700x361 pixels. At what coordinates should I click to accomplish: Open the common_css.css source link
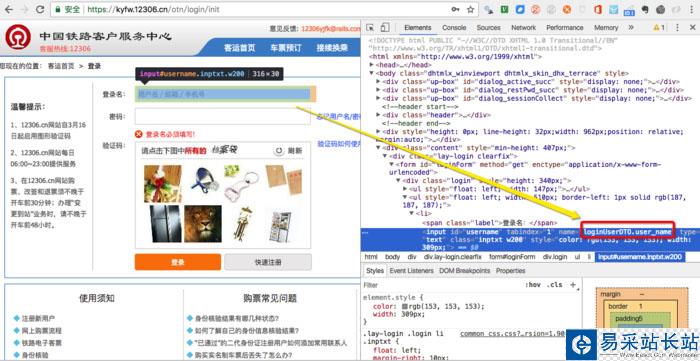tap(512, 333)
